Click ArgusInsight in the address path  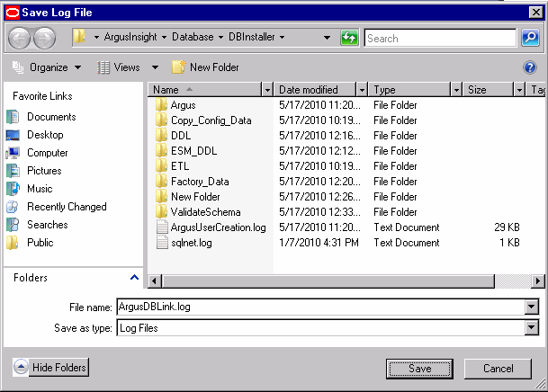coord(130,37)
